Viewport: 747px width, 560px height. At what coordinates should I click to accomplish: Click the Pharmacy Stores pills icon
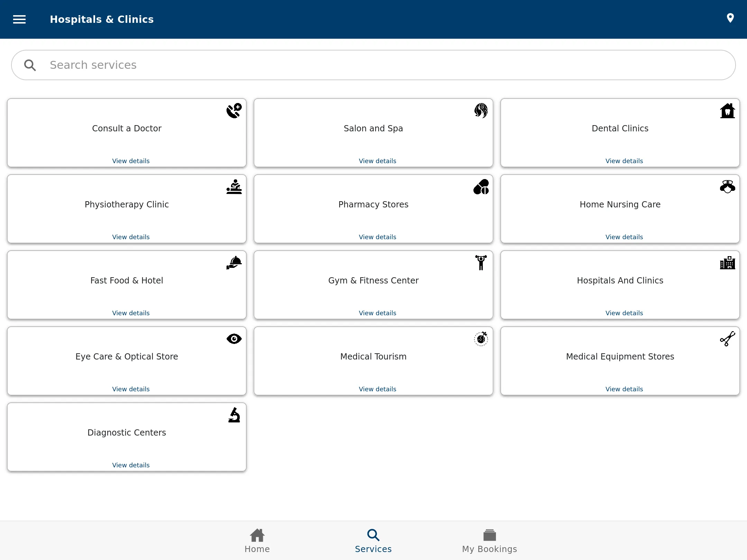481,187
